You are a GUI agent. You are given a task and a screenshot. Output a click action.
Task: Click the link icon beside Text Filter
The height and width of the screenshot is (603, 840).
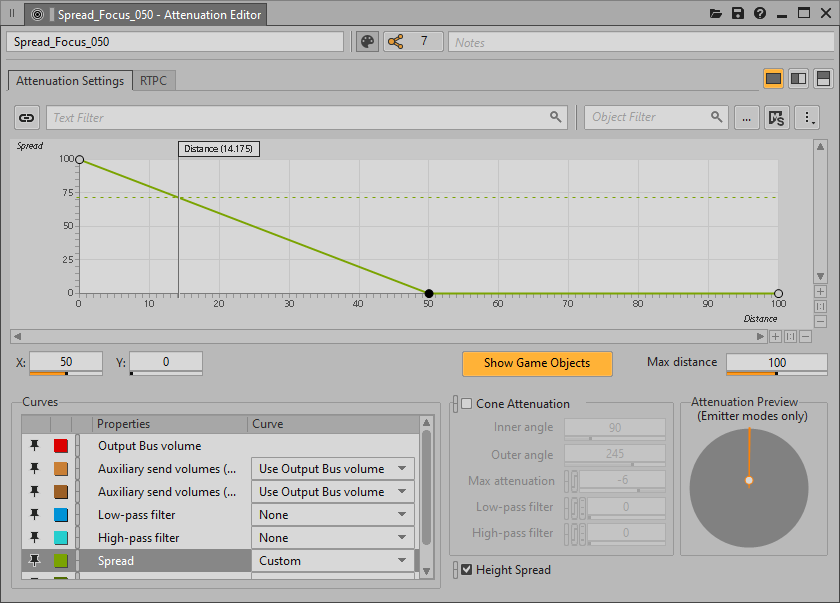click(27, 117)
